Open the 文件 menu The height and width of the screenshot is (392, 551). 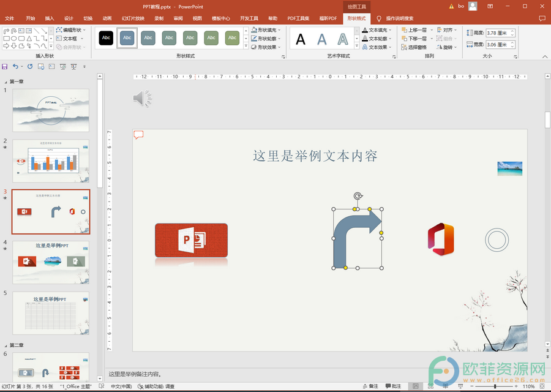click(9, 18)
